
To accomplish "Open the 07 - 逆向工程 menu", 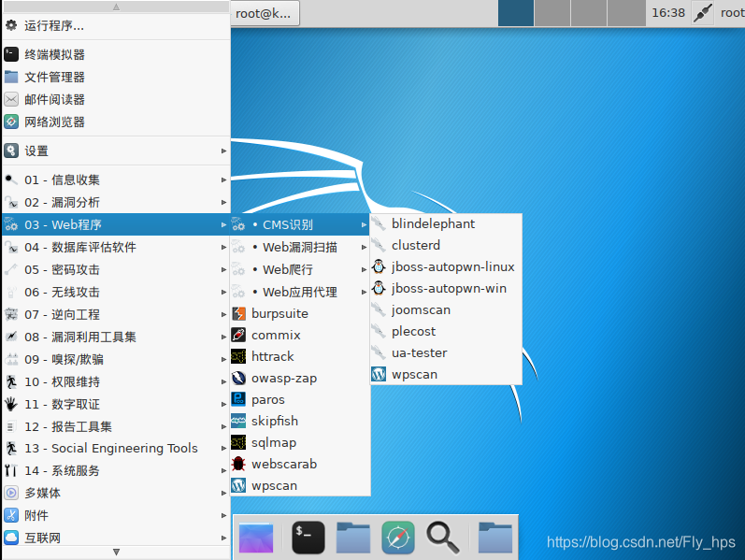I will [x=116, y=314].
